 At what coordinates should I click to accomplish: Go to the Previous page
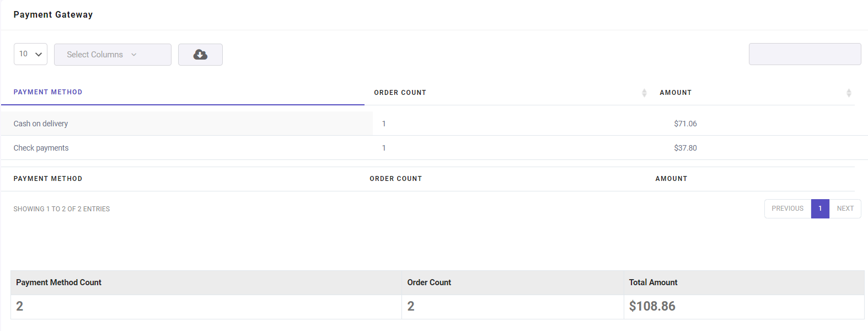click(787, 209)
